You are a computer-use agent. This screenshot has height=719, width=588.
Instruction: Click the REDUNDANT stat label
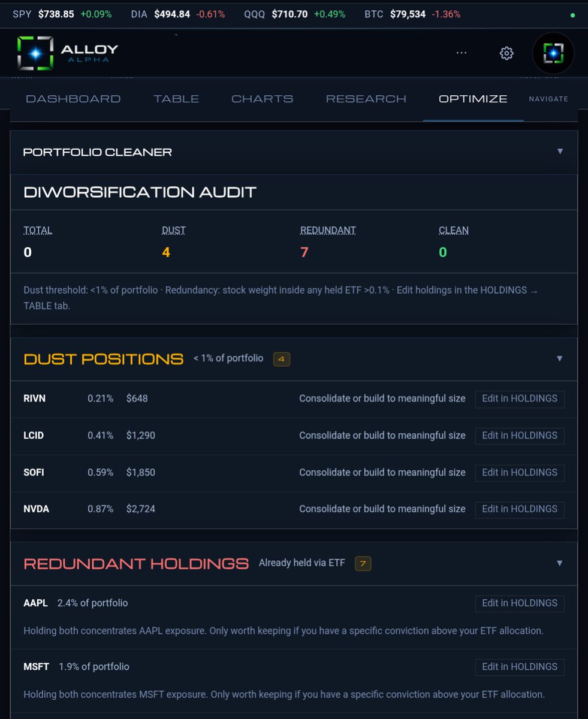pos(328,231)
